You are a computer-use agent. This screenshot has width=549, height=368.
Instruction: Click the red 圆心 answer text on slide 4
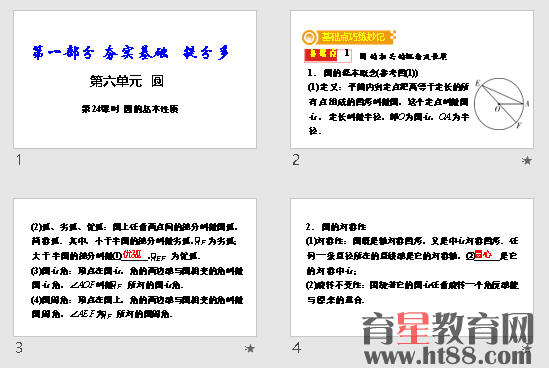tap(483, 254)
